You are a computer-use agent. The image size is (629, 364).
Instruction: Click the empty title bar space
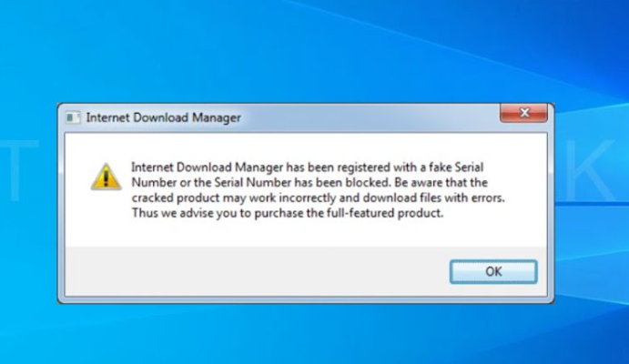(x=364, y=117)
